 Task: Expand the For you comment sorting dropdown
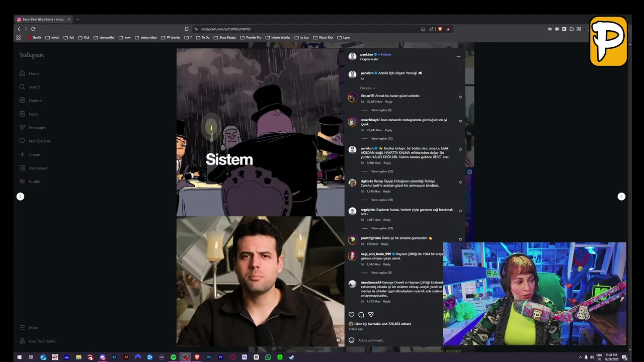click(x=368, y=88)
